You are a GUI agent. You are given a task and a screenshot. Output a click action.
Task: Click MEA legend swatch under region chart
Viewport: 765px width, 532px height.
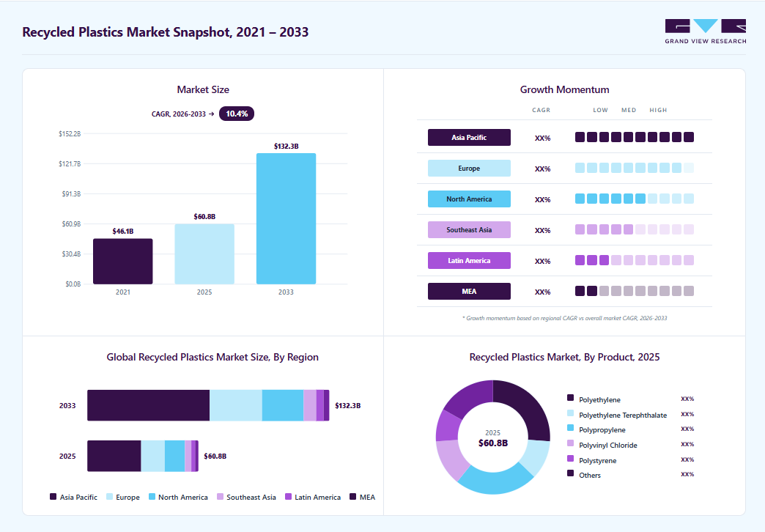pos(353,496)
